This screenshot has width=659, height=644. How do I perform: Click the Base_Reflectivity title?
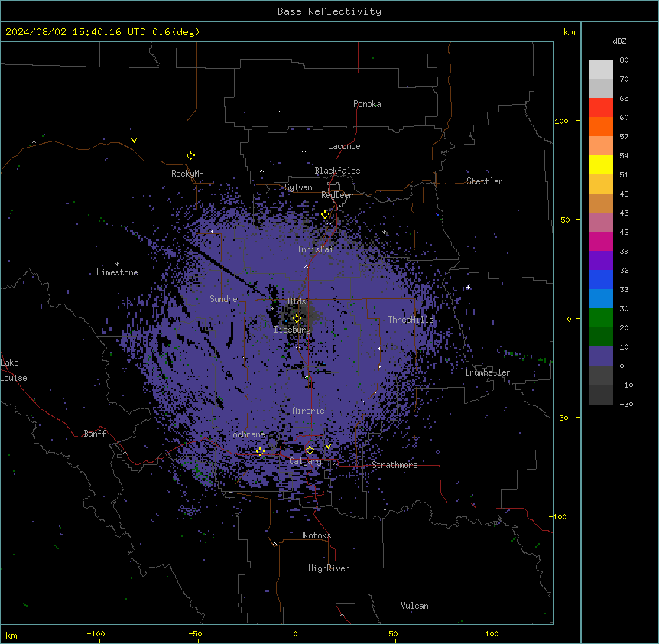click(x=329, y=11)
